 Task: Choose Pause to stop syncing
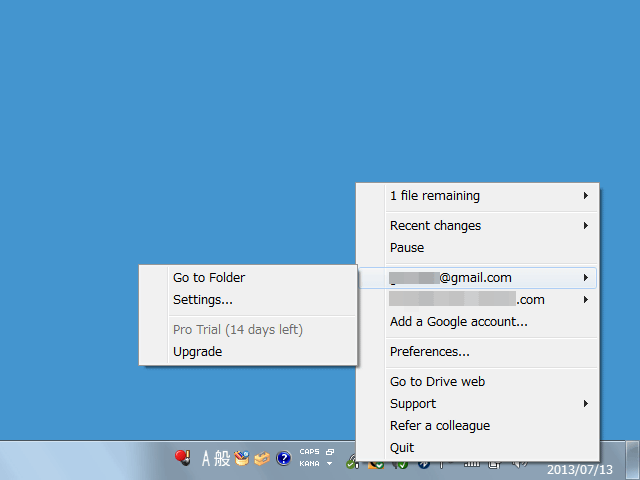pyautogui.click(x=478, y=248)
